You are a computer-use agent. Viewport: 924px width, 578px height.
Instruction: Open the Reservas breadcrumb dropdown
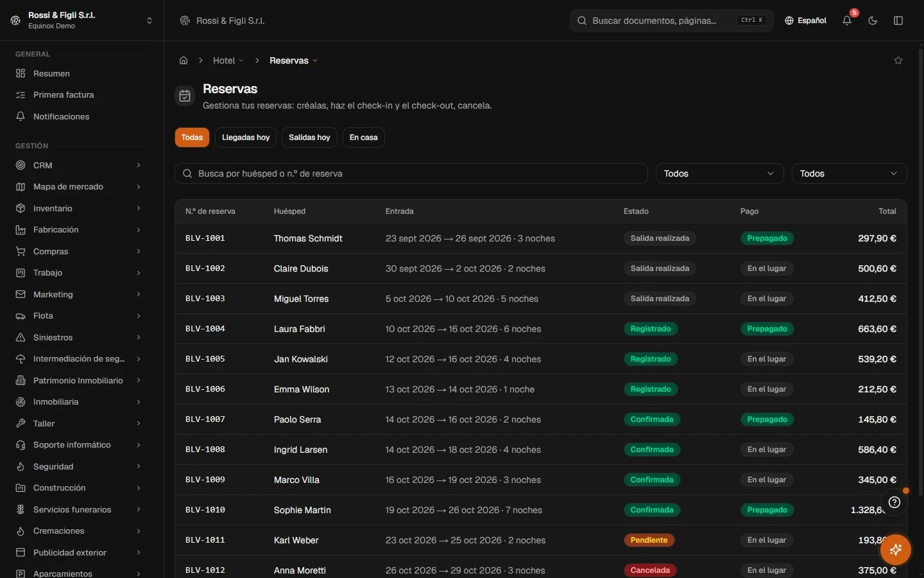[293, 60]
